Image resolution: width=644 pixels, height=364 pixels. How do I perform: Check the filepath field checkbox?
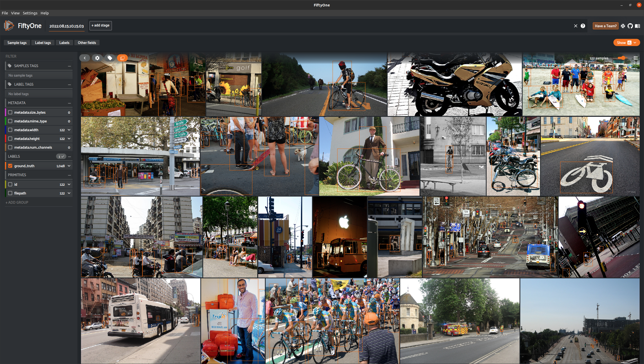pos(10,193)
